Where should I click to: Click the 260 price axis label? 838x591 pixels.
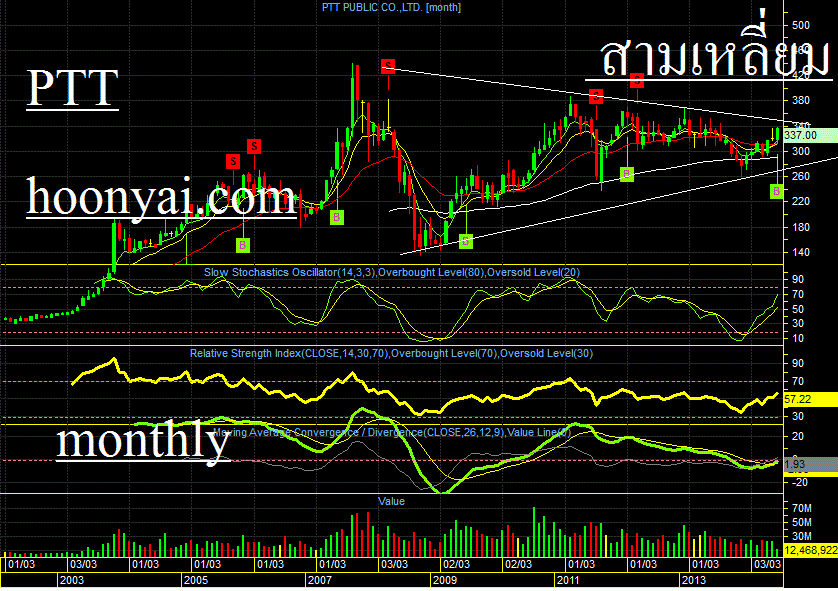[x=801, y=176]
